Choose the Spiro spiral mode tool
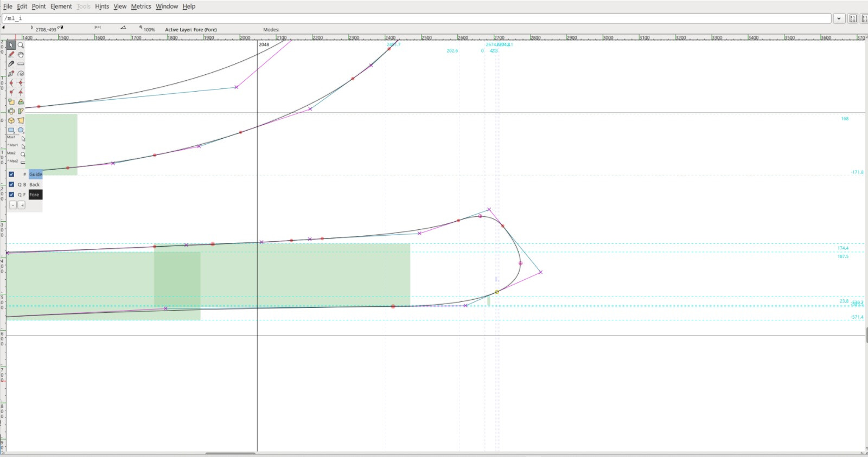The height and width of the screenshot is (457, 868). click(21, 74)
